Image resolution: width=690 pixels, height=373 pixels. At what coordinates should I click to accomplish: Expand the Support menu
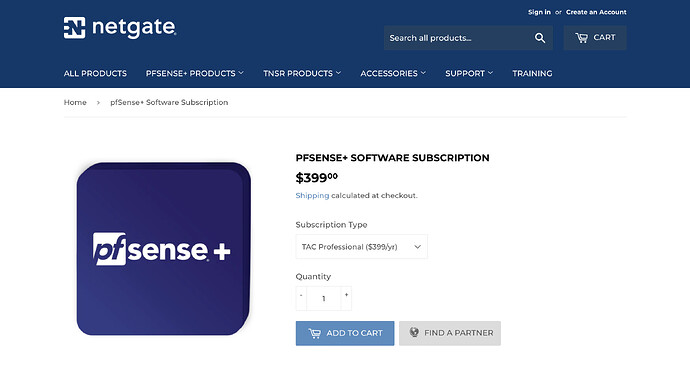[469, 73]
